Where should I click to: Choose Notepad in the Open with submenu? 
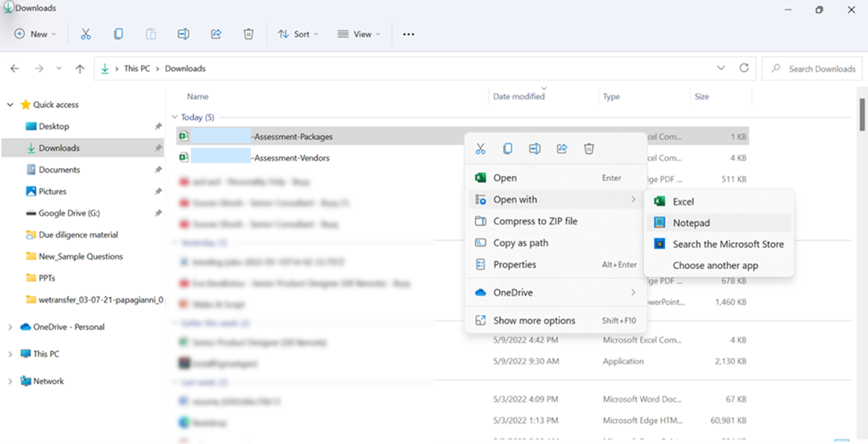click(691, 223)
